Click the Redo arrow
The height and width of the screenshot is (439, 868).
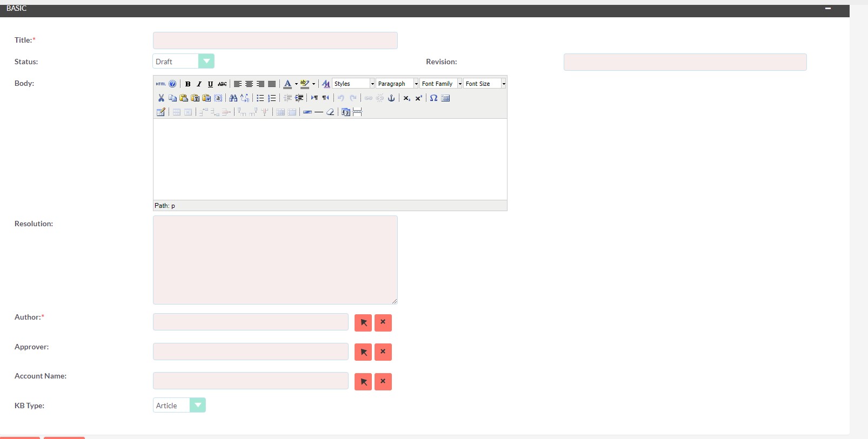pyautogui.click(x=353, y=98)
